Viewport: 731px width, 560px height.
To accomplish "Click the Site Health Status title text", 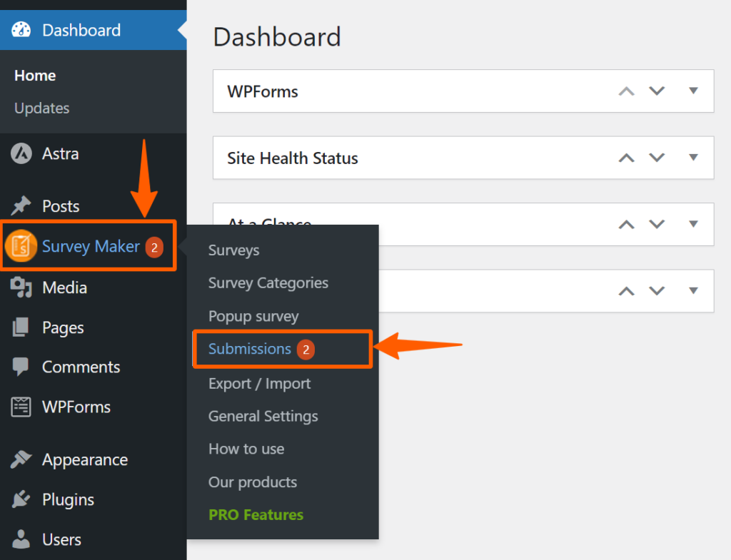I will coord(292,158).
